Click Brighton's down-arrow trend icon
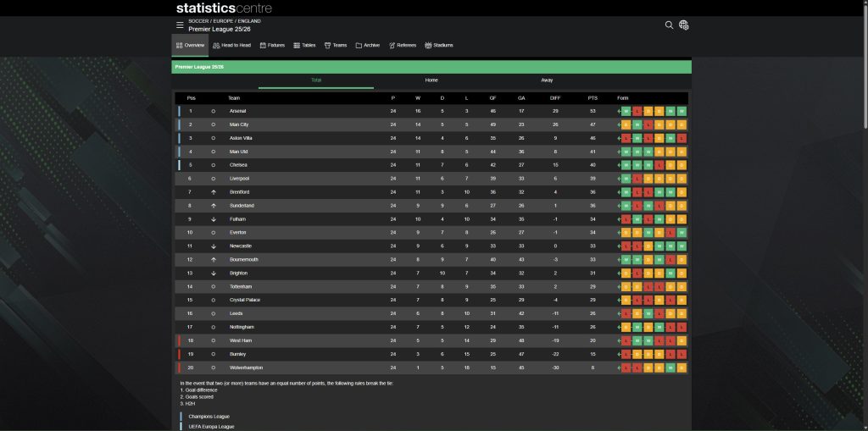Screen dimensions: 868x431 (213, 274)
